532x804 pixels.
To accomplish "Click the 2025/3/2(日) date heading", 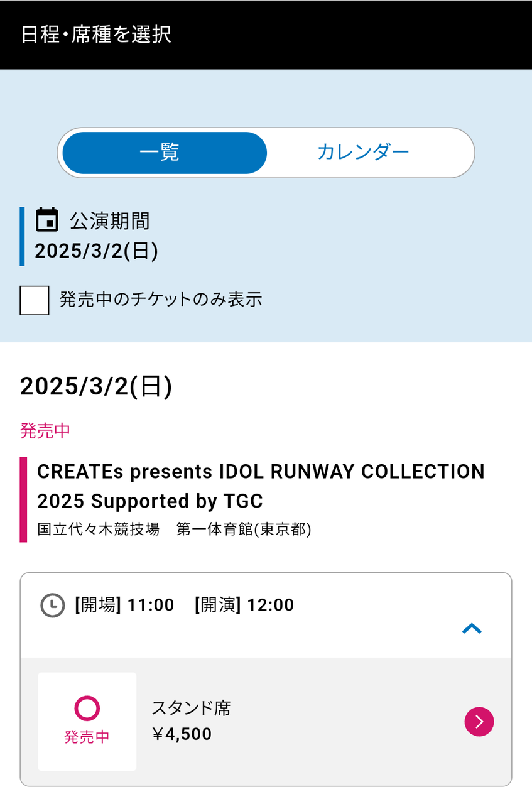I will 96,386.
